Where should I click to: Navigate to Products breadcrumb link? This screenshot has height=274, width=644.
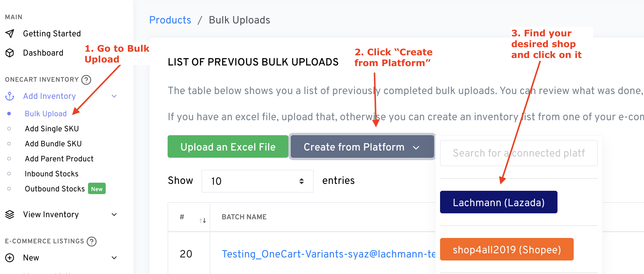click(170, 20)
